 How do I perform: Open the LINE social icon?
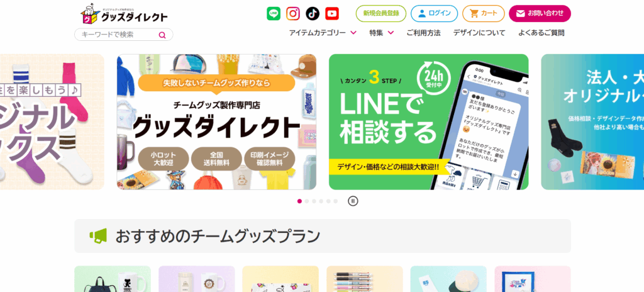(274, 14)
